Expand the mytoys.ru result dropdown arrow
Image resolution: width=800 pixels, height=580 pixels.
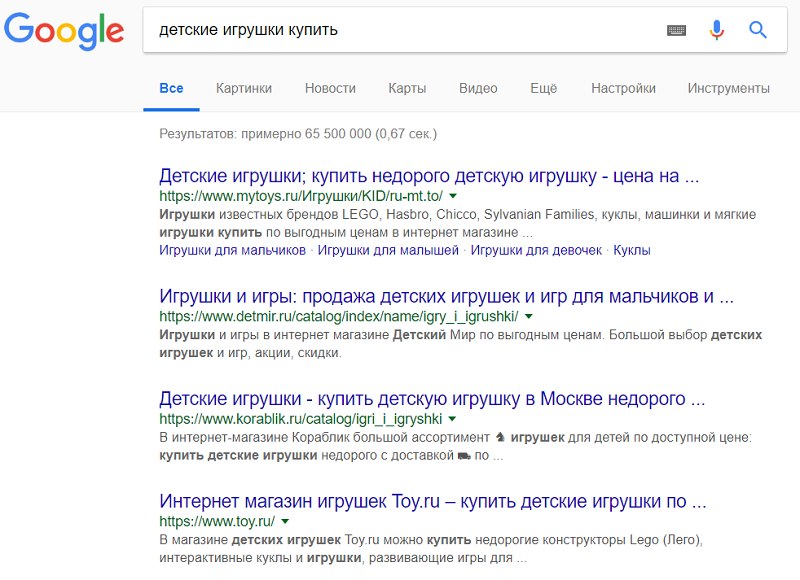pyautogui.click(x=453, y=196)
